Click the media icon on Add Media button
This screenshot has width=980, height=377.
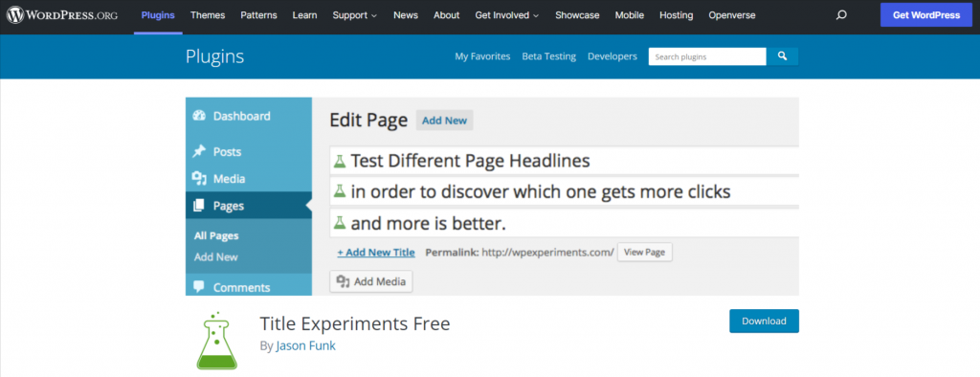coord(344,281)
